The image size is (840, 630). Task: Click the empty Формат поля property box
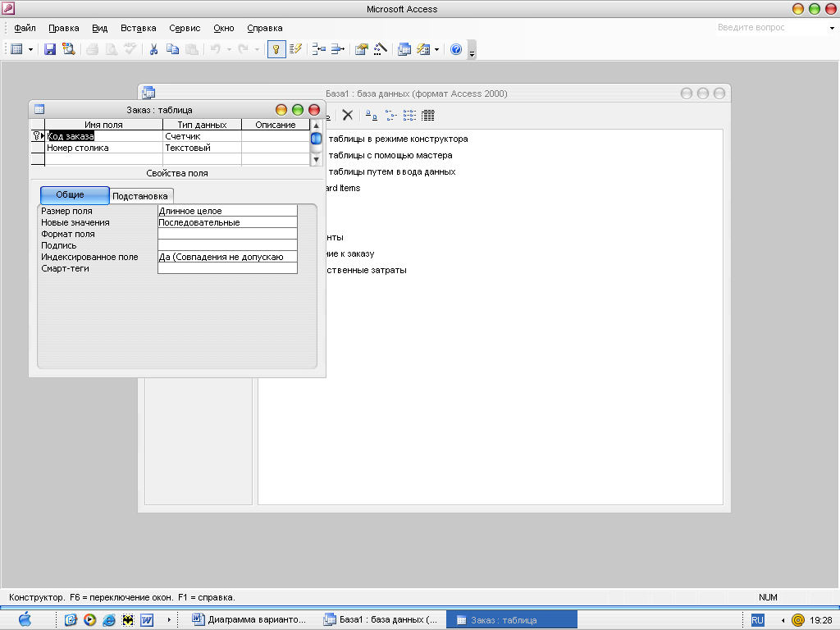pyautogui.click(x=227, y=234)
